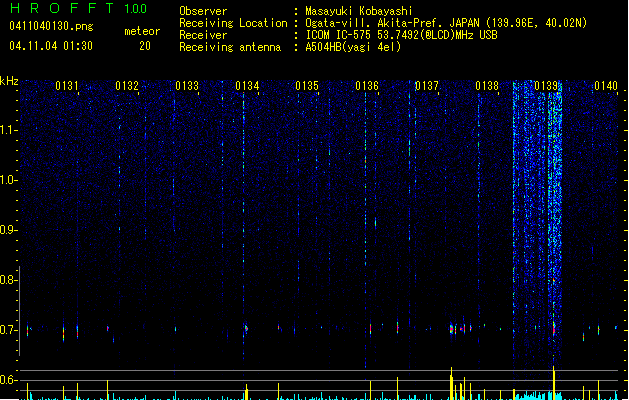Click the Receiver label
This screenshot has width=629, height=400.
coord(203,35)
